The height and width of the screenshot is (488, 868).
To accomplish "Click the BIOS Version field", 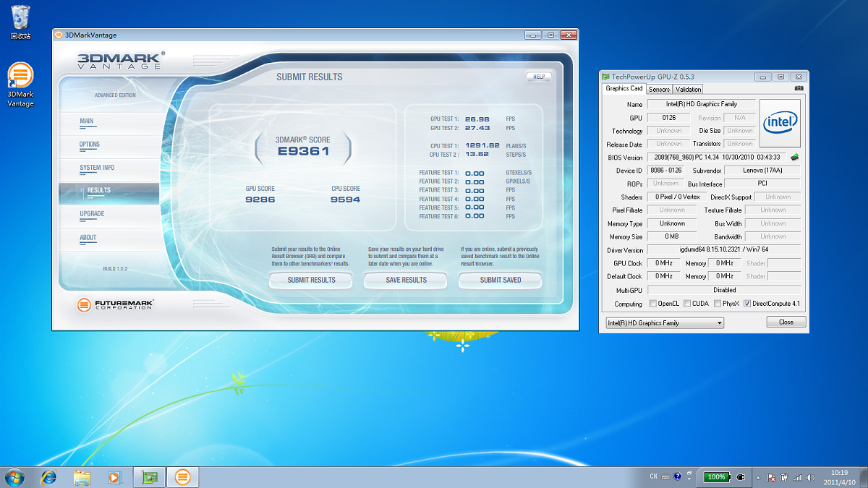I will click(716, 157).
